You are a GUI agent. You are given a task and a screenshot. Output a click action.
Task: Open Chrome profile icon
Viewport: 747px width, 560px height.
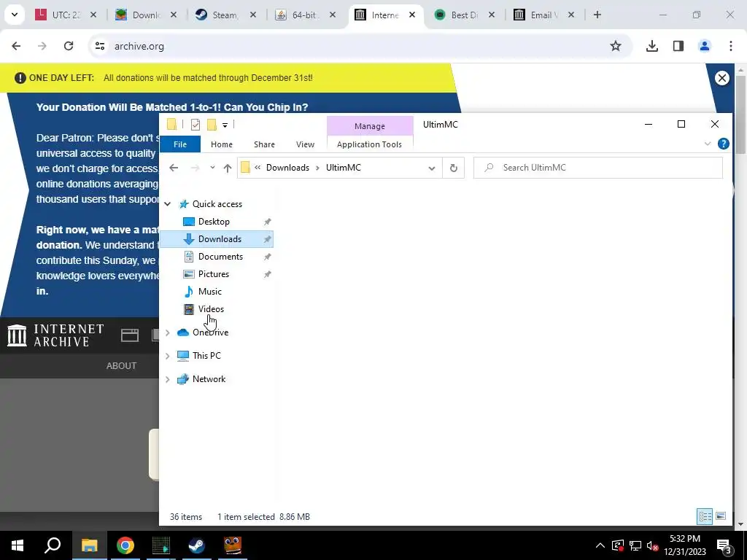(x=704, y=46)
